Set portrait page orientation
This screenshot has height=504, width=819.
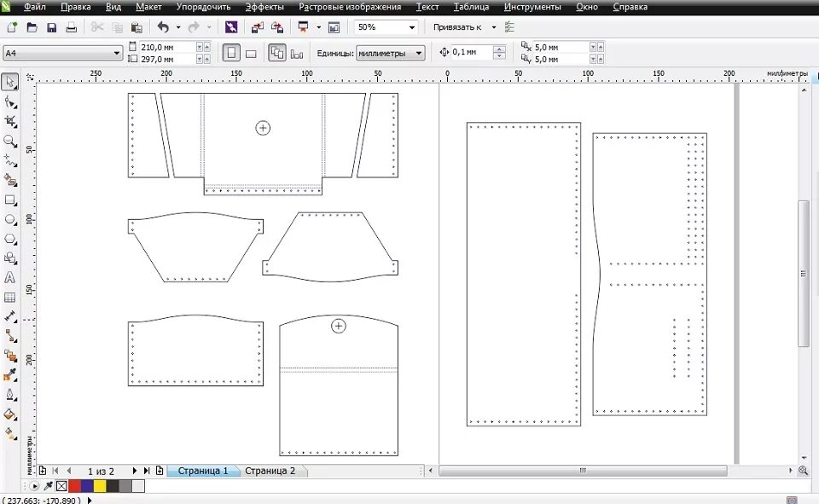[x=231, y=53]
